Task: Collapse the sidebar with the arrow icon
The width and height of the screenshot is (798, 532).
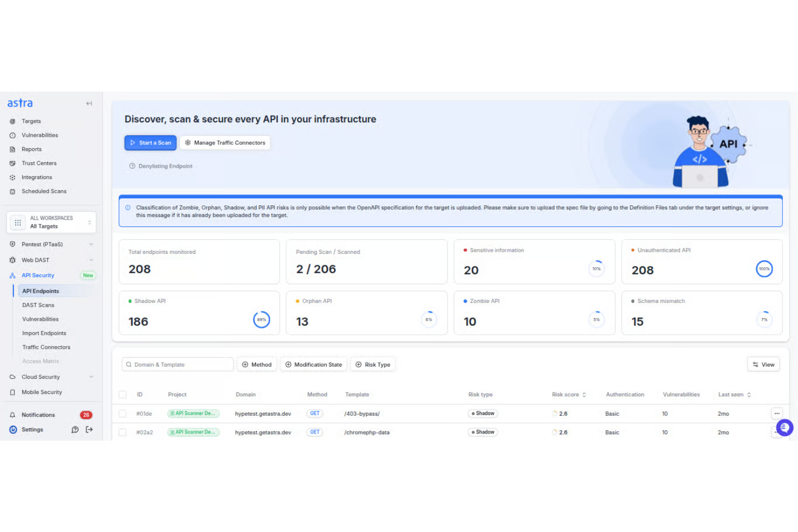Action: (89, 103)
